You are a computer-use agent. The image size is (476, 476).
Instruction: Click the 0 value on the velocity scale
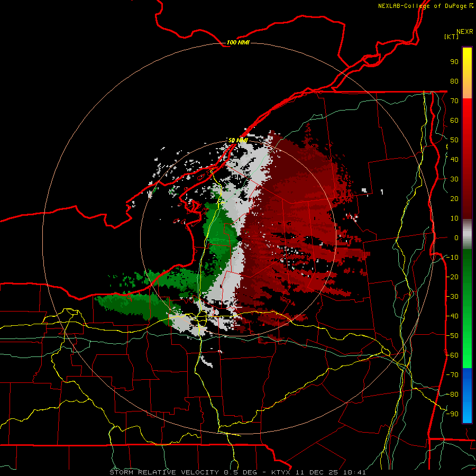[x=456, y=237]
